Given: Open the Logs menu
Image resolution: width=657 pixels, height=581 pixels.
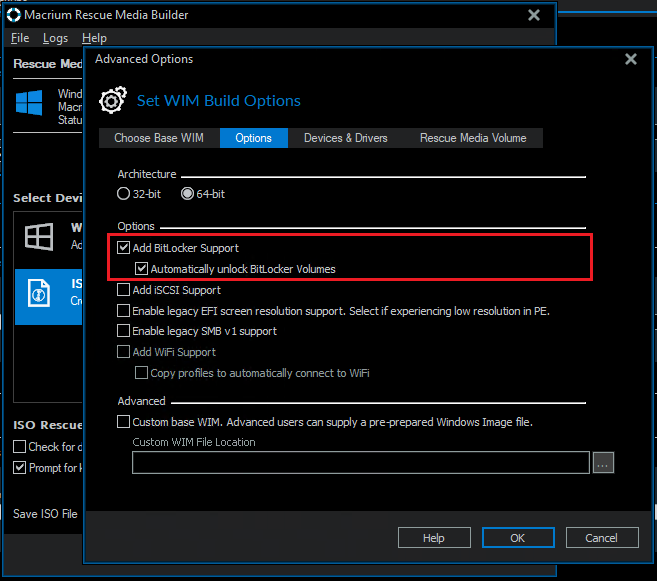Looking at the screenshot, I should click(55, 38).
